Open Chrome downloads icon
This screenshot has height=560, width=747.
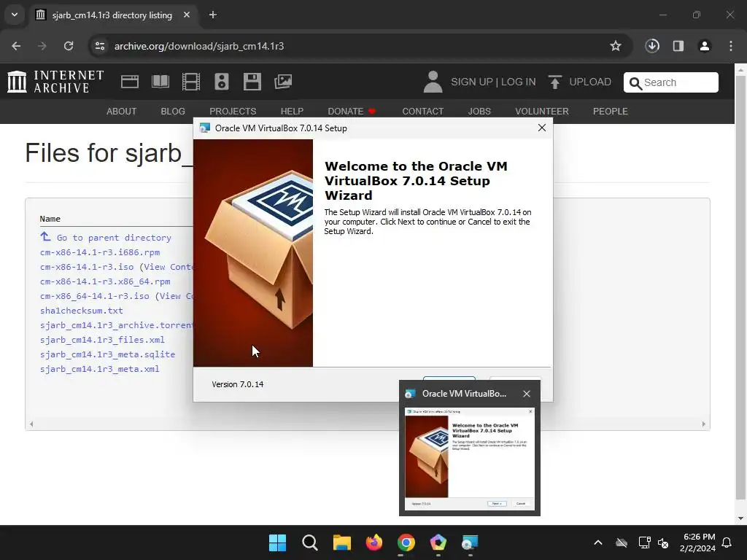[x=652, y=46]
